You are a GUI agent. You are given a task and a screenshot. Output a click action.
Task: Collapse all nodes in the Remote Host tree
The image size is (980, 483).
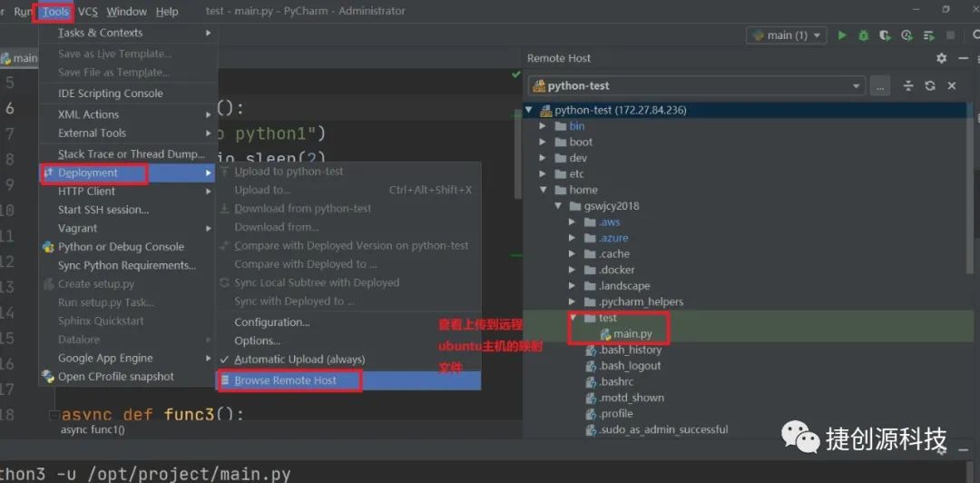pyautogui.click(x=908, y=85)
